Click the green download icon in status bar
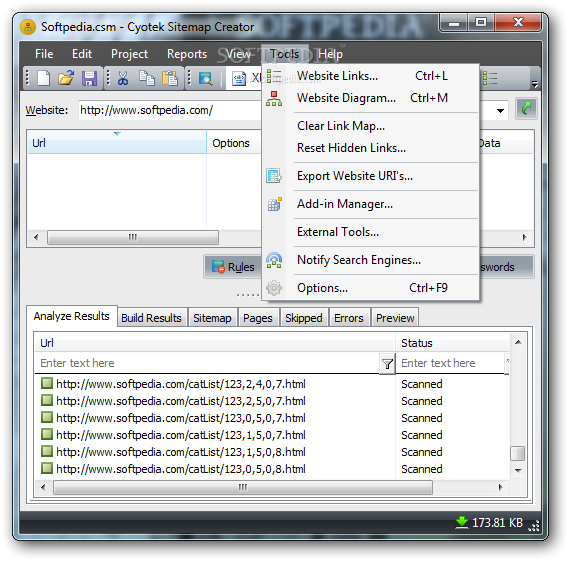This screenshot has height=561, width=569. (x=462, y=523)
